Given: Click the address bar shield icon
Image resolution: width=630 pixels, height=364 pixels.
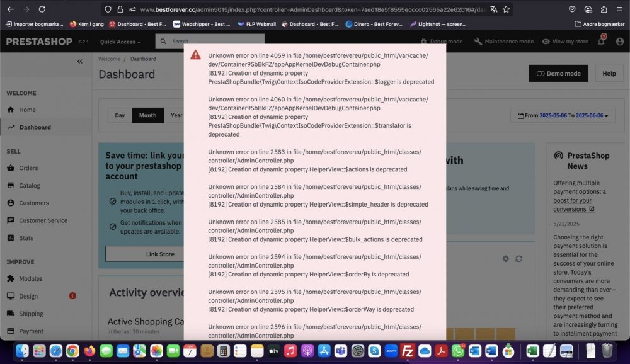Looking at the screenshot, I should pos(108,9).
